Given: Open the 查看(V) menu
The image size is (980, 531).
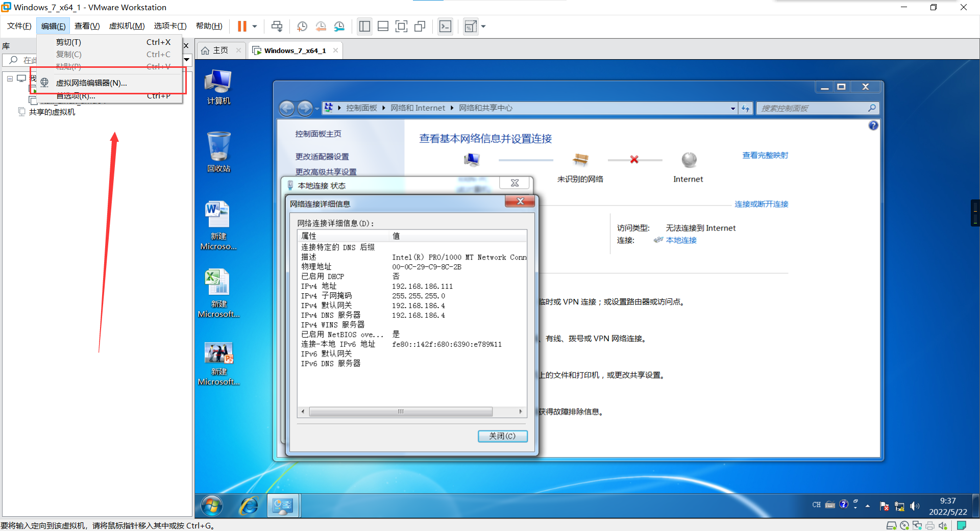Looking at the screenshot, I should (87, 26).
